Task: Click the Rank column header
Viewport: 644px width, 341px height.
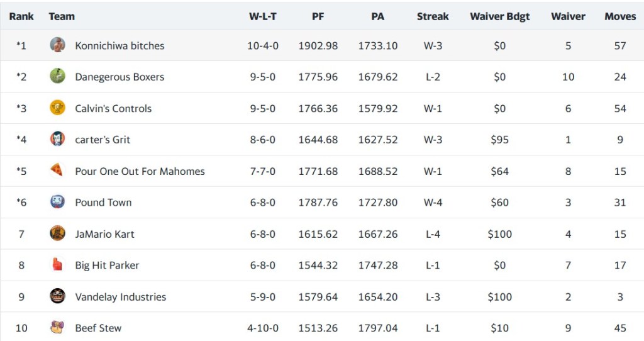Action: [21, 17]
